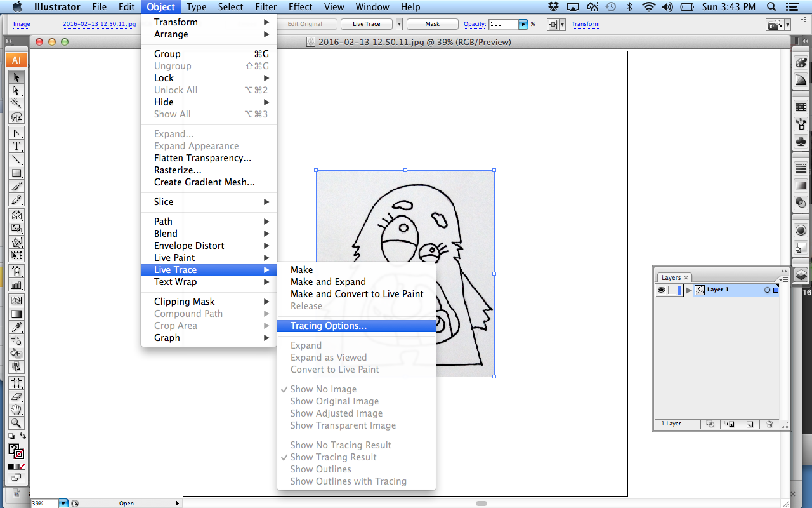Select the black arrow Selection tool
The width and height of the screenshot is (812, 508).
tap(16, 77)
